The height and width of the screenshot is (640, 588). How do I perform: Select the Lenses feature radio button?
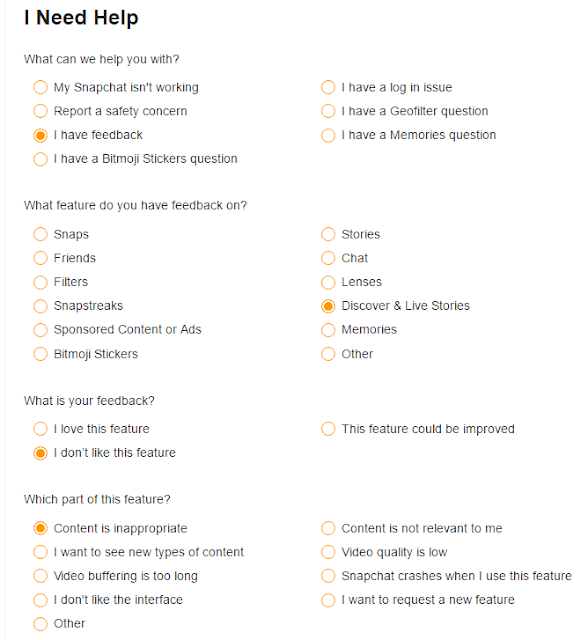pyautogui.click(x=328, y=282)
